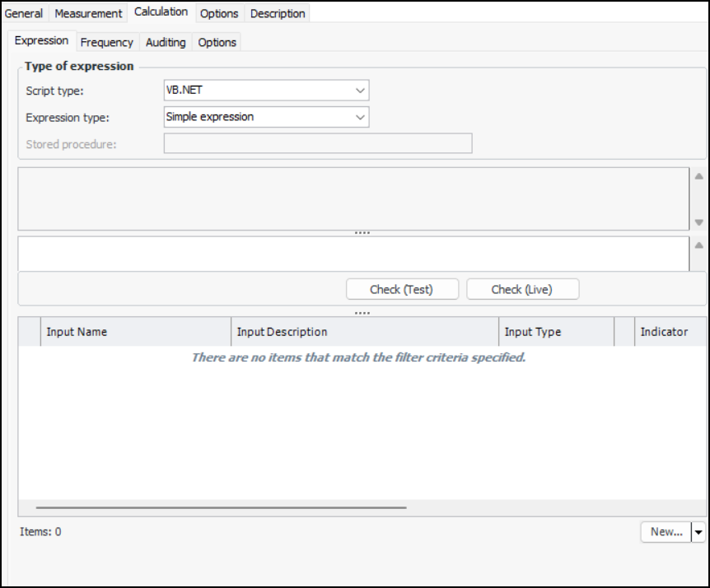Open the Options sub-tab beside Auditing
Image resolution: width=710 pixels, height=588 pixels.
(x=217, y=42)
